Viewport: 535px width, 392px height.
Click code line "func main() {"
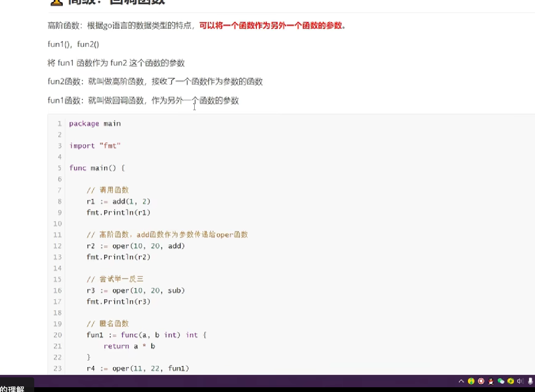click(x=97, y=168)
